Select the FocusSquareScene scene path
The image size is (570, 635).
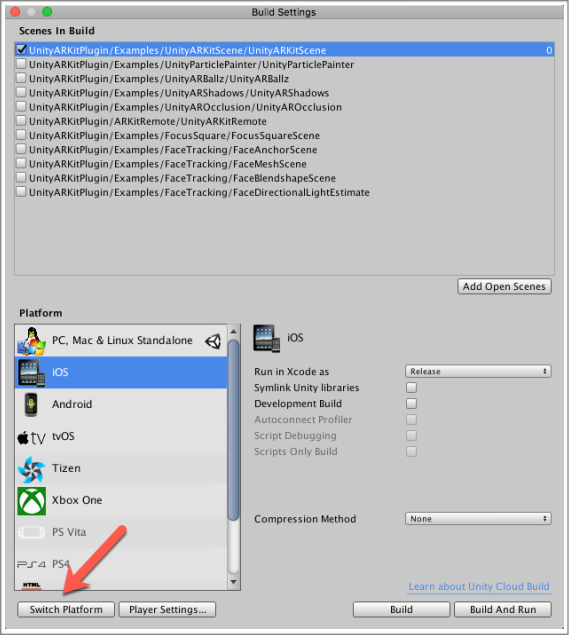point(174,135)
